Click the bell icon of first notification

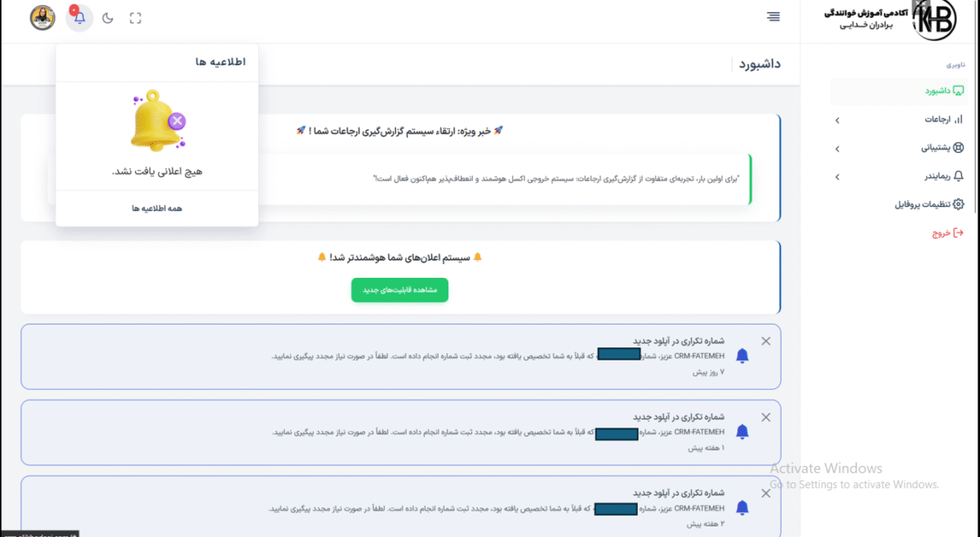point(742,356)
